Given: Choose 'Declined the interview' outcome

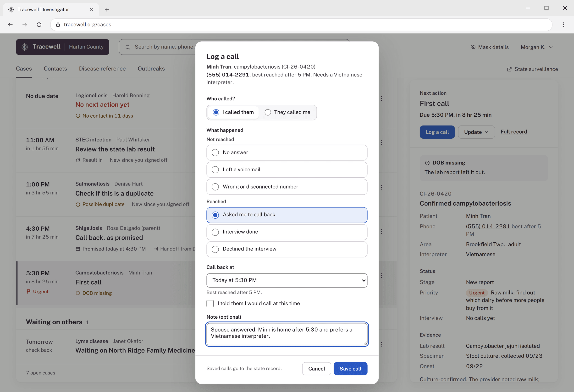Looking at the screenshot, I should click(x=287, y=249).
